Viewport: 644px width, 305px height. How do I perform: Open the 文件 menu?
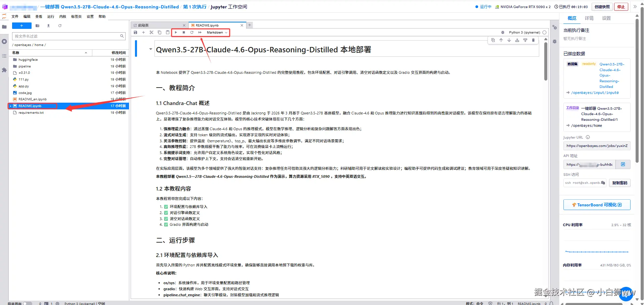(15, 16)
